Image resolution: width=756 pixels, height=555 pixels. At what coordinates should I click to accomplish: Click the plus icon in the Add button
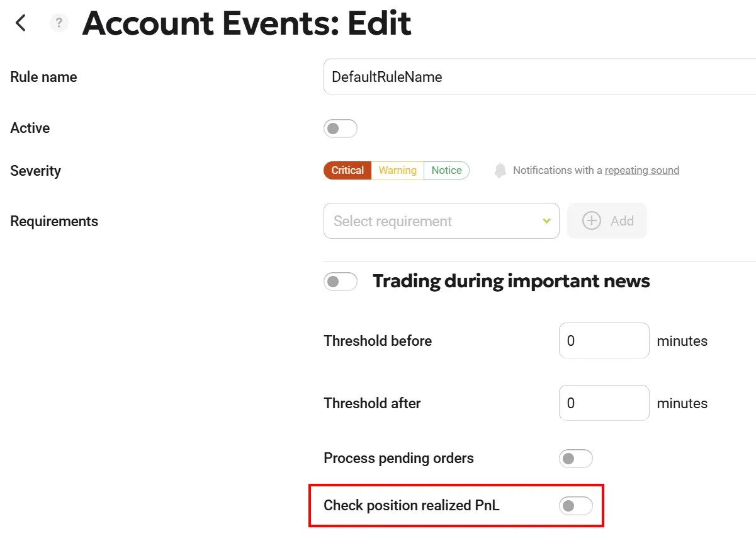[592, 221]
